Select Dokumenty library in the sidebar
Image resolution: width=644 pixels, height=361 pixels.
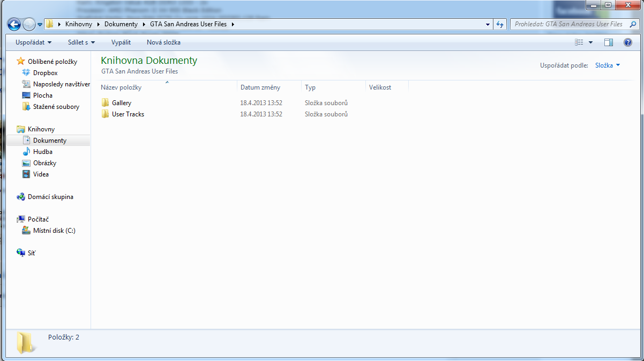(50, 140)
